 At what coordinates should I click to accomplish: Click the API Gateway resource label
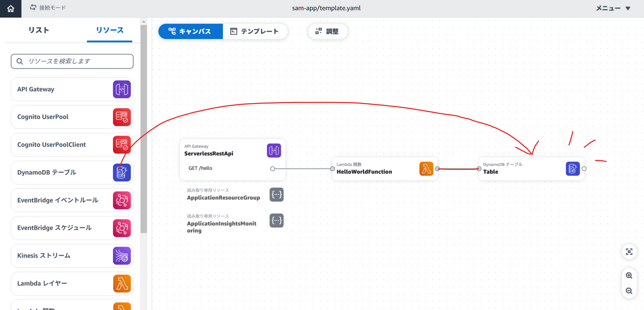[35, 89]
